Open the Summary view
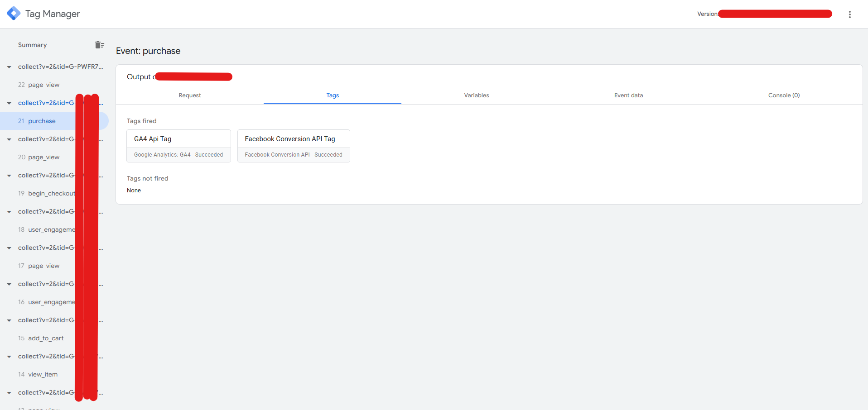 coord(32,45)
